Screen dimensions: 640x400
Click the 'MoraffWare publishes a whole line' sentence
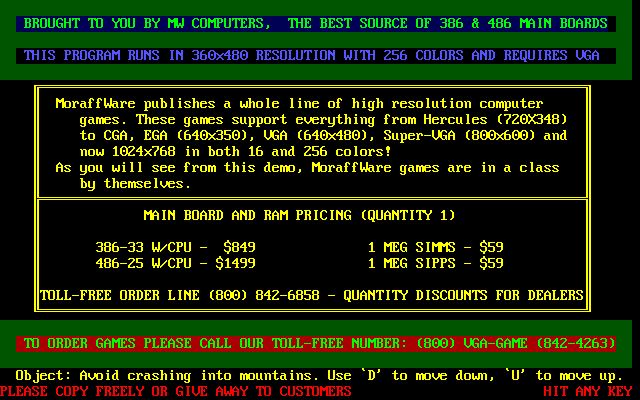[299, 104]
